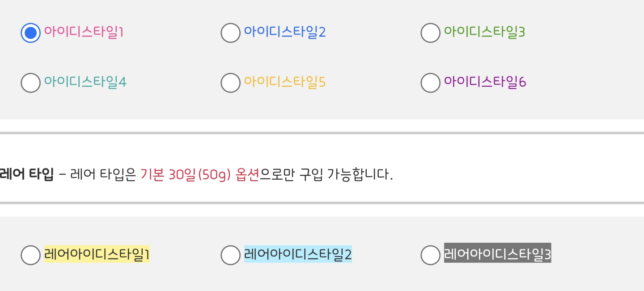Screen dimensions: 644x291
Task: Pick the 아이디스타일4 radio option
Action: [x=30, y=83]
